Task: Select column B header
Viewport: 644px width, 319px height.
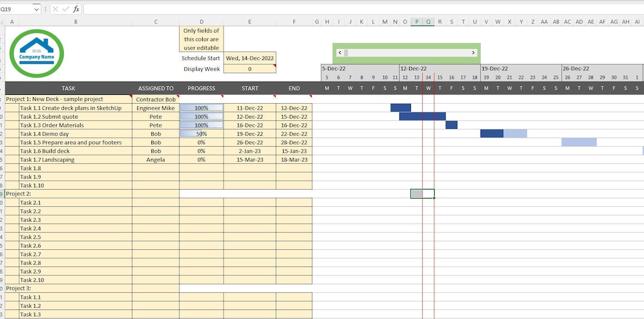Action: (76, 22)
